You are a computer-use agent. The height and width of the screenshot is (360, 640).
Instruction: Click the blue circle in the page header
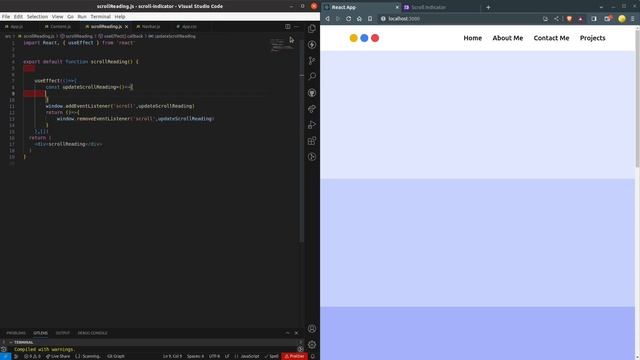pos(364,38)
